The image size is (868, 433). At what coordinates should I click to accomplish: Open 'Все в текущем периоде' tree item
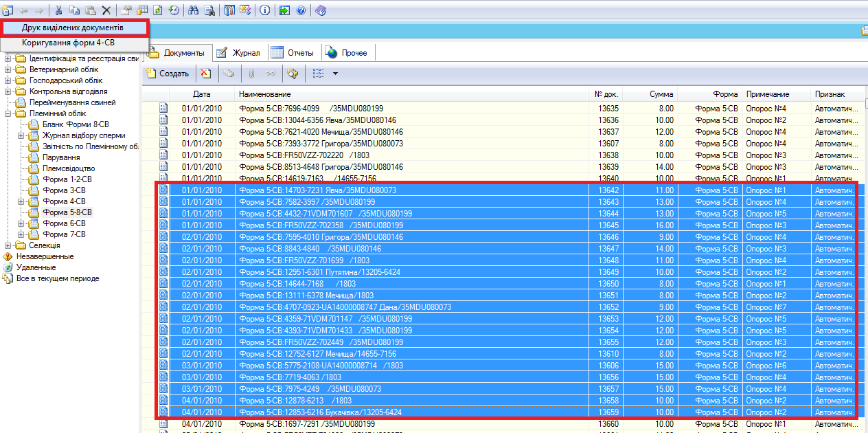[x=58, y=278]
